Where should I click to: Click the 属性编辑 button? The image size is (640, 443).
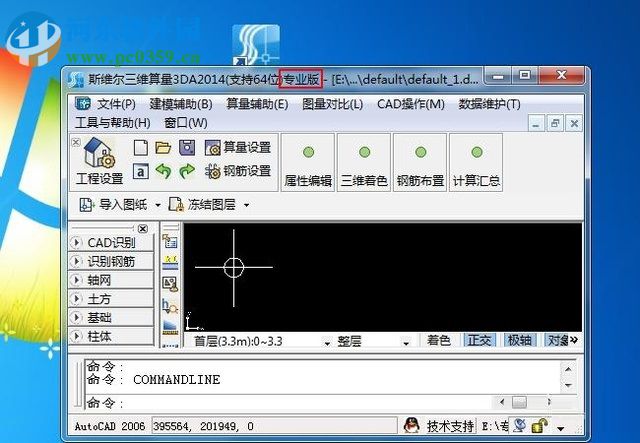click(x=308, y=163)
